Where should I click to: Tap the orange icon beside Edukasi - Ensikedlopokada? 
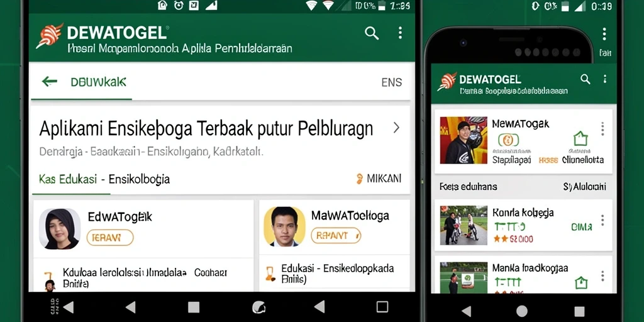(x=270, y=273)
